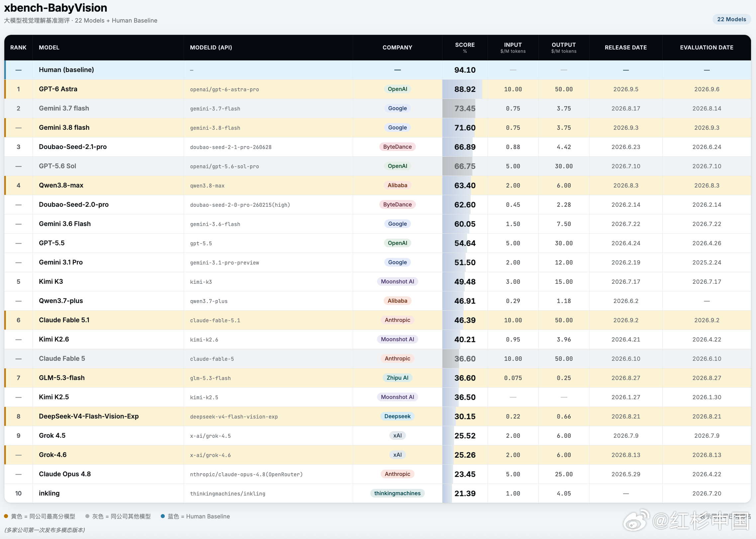Viewport: 756px width, 539px height.
Task: Select the Claude Fable 5.1 model name
Action: (64, 320)
